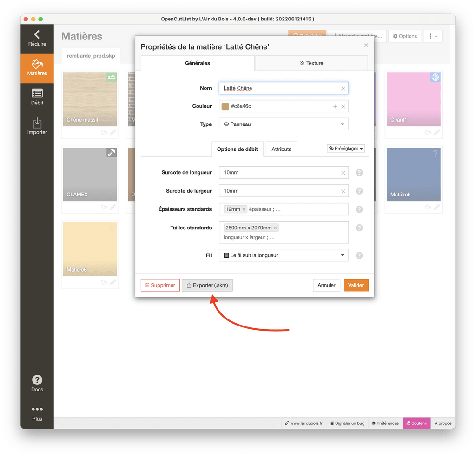Show help for Tailles standards

tap(359, 228)
